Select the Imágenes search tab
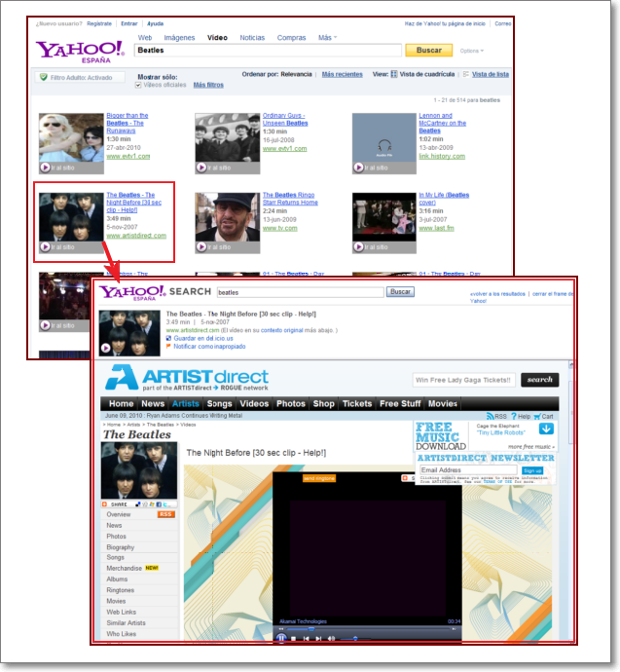The image size is (620, 672). (179, 38)
